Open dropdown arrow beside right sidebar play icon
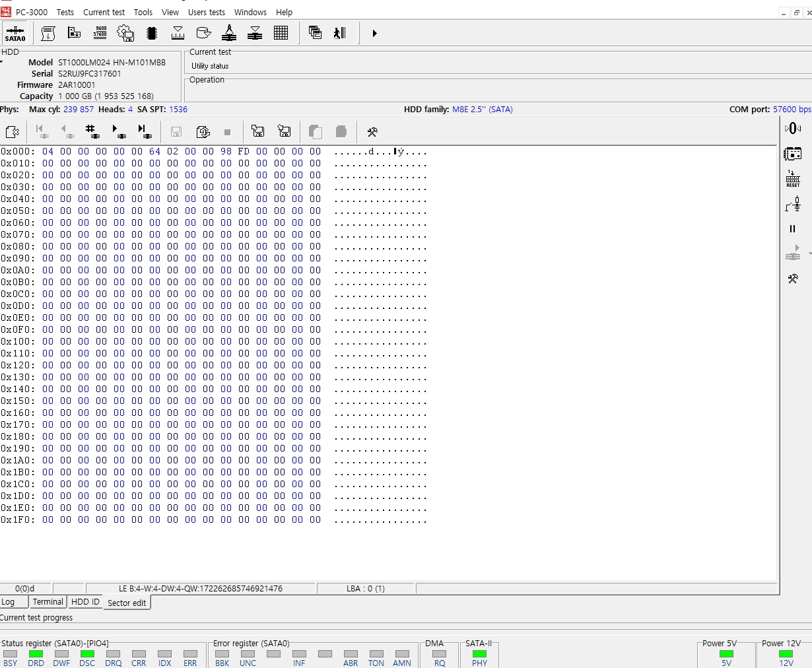The image size is (812, 668). (809, 253)
